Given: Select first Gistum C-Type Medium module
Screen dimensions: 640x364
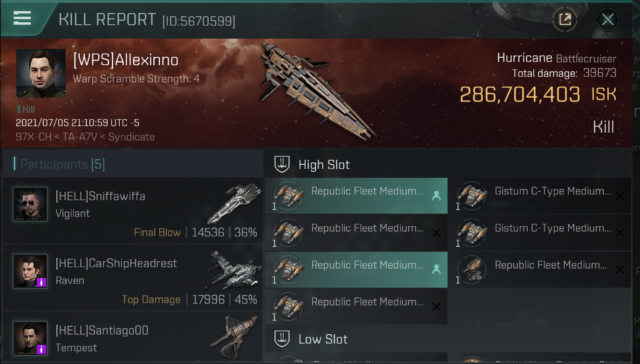Looking at the screenshot, I should click(x=540, y=196).
